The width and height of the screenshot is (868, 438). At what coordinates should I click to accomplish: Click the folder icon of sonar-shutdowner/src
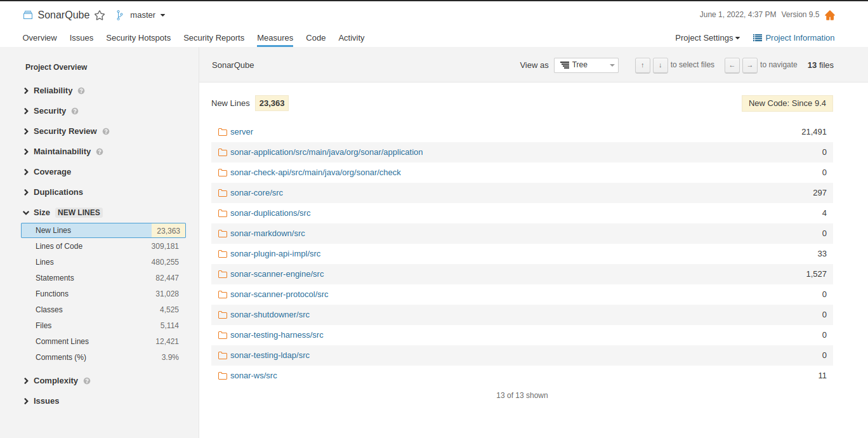click(223, 315)
